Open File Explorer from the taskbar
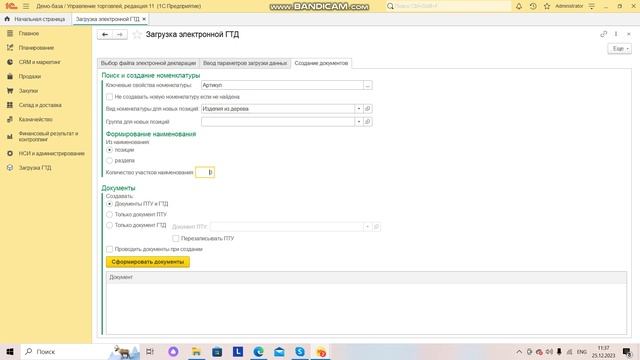 click(x=196, y=351)
